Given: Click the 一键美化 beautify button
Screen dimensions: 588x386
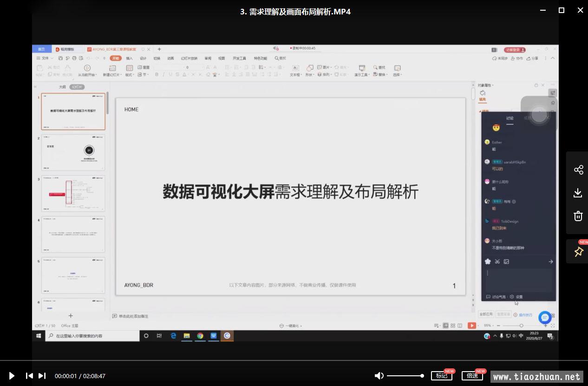Looking at the screenshot, I should click(x=290, y=326).
